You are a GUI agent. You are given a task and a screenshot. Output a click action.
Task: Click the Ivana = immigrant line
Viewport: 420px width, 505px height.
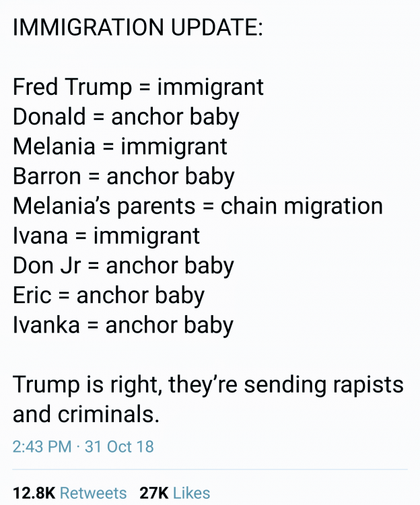(x=106, y=236)
